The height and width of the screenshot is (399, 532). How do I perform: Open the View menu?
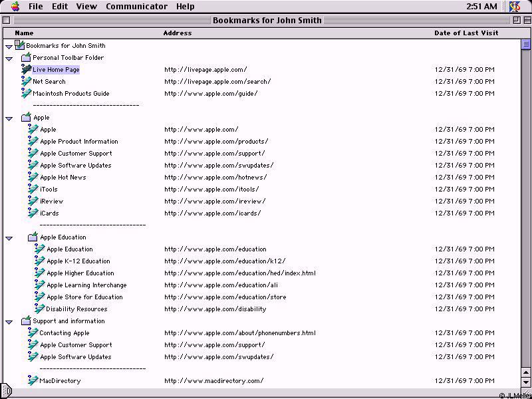coord(86,7)
